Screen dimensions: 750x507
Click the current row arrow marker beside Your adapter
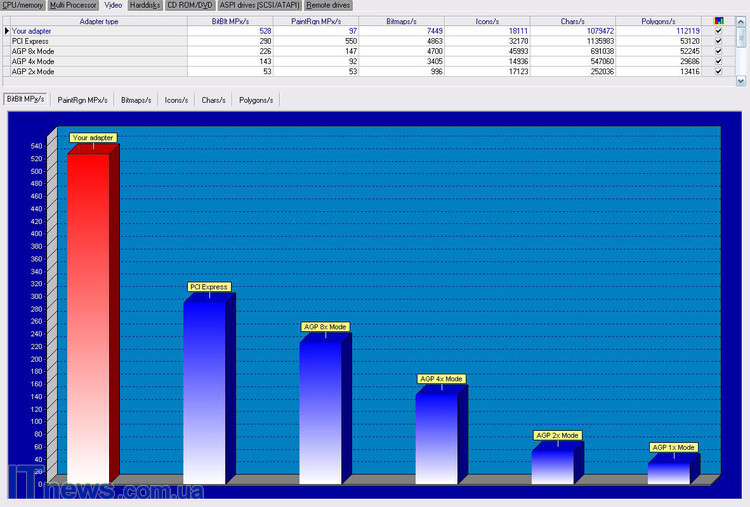click(x=7, y=31)
